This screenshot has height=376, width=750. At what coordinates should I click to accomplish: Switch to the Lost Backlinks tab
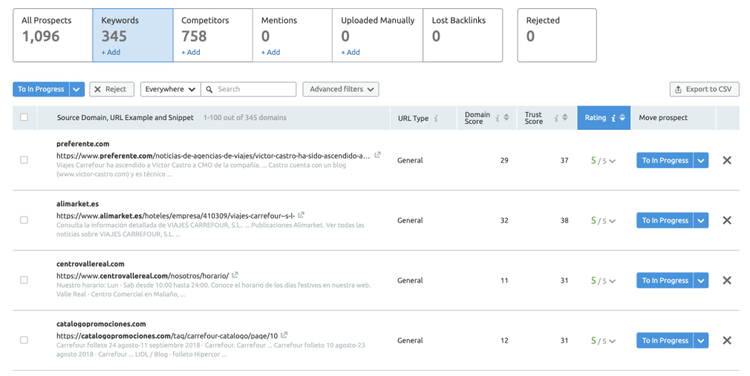(x=463, y=35)
